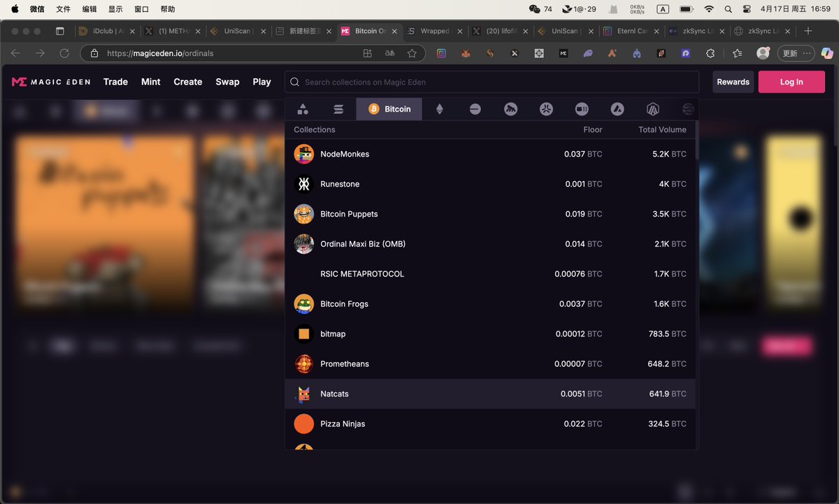The width and height of the screenshot is (839, 504).
Task: Open a new browser tab
Action: [808, 31]
